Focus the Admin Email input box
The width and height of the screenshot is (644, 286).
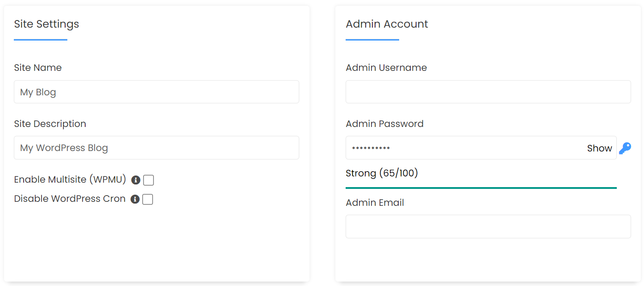pos(488,227)
